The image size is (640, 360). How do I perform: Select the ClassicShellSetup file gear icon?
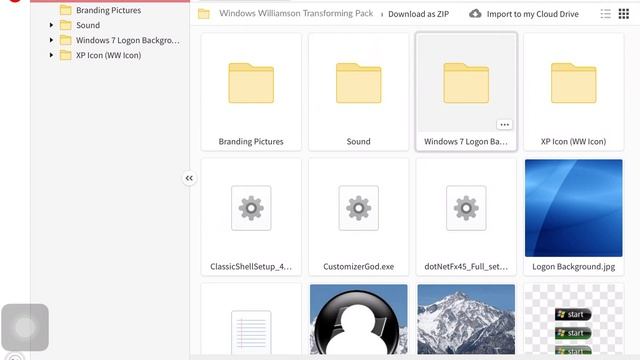tap(251, 208)
